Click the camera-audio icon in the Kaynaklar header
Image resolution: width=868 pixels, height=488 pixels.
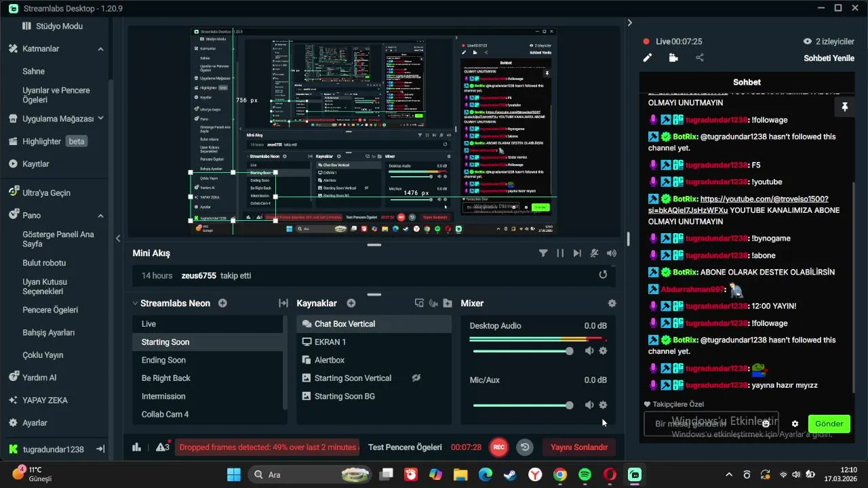tap(433, 303)
